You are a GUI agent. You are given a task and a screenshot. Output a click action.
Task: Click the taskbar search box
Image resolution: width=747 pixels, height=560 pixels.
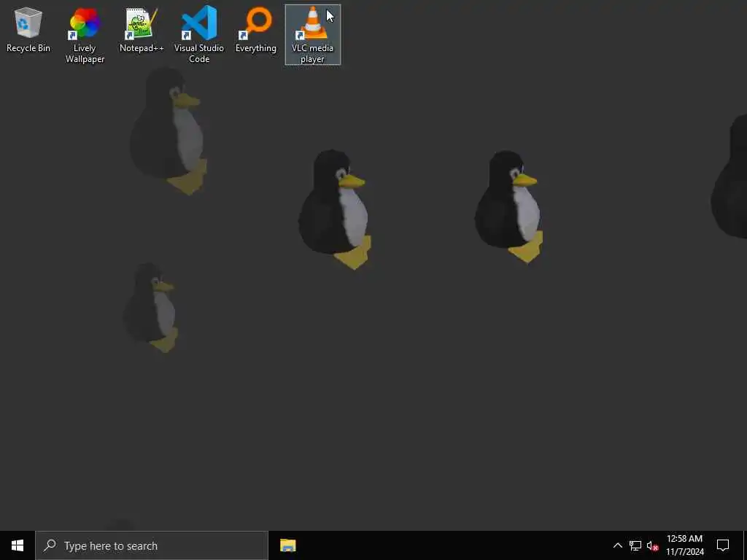click(x=152, y=545)
